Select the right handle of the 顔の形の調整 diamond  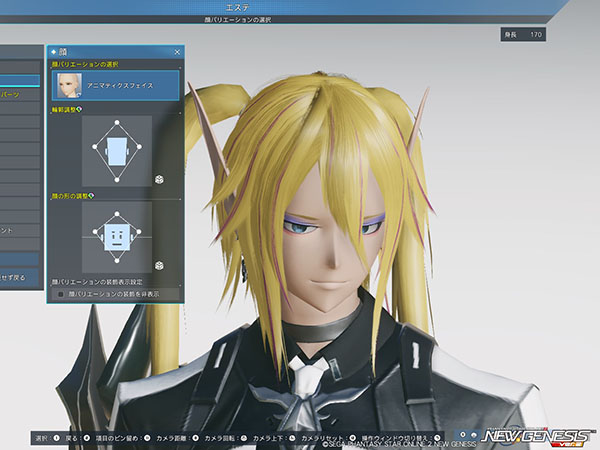click(x=139, y=232)
